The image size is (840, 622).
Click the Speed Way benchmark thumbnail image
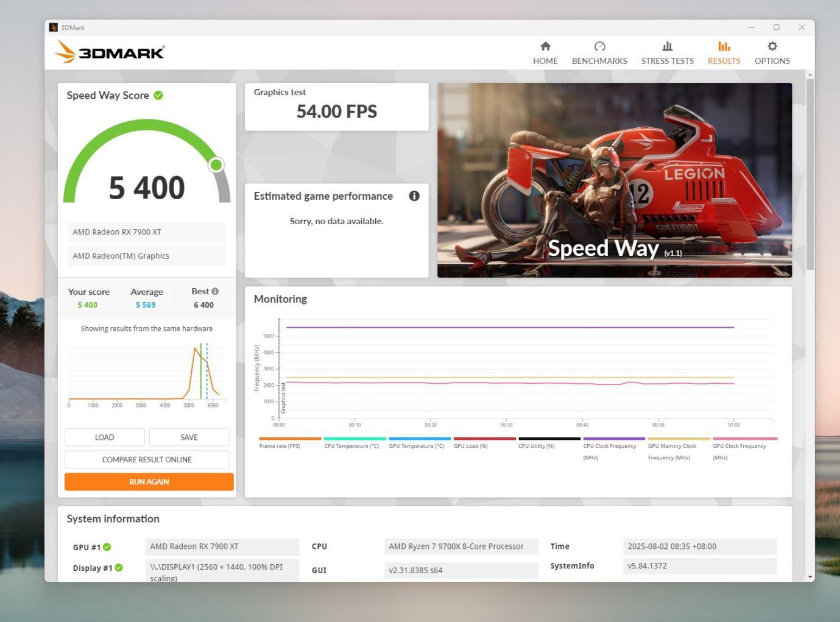[x=615, y=180]
